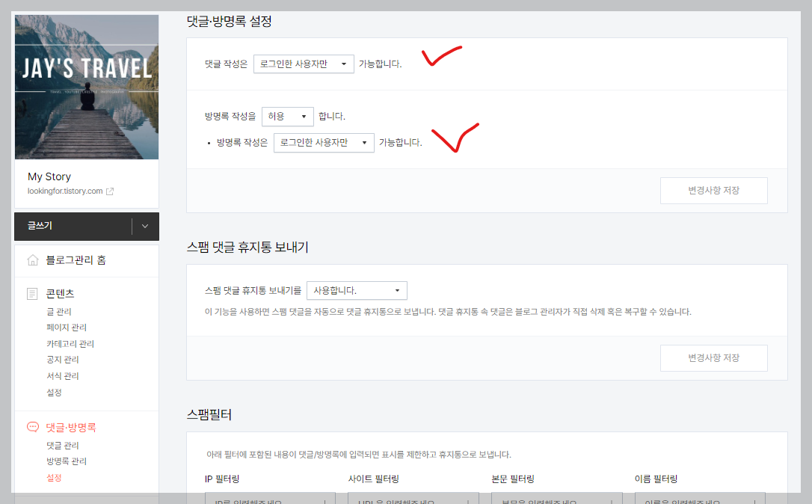The height and width of the screenshot is (504, 812).
Task: Click the IP 필터링 label
Action: pos(222,479)
